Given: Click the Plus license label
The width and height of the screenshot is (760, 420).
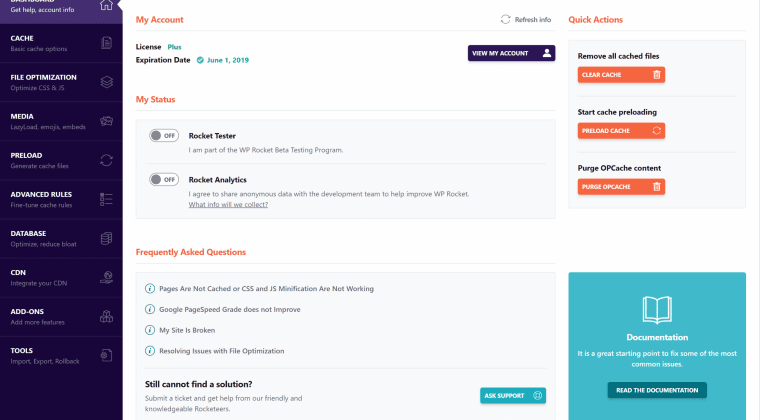Looking at the screenshot, I should point(174,47).
